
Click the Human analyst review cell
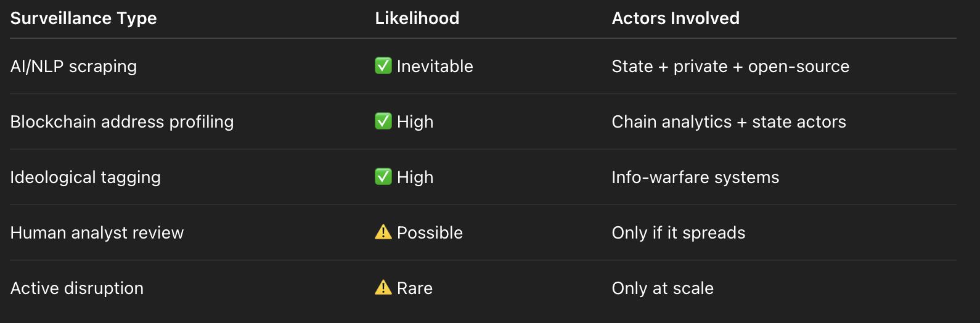[x=97, y=233]
